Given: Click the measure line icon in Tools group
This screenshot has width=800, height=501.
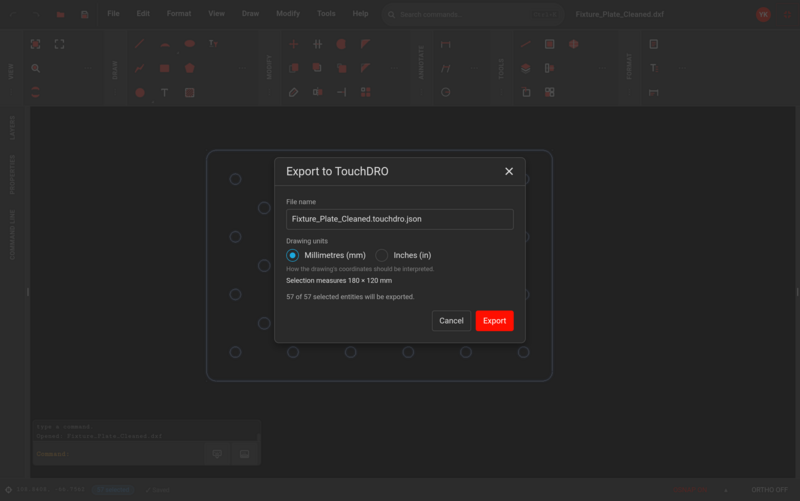Looking at the screenshot, I should (x=526, y=44).
